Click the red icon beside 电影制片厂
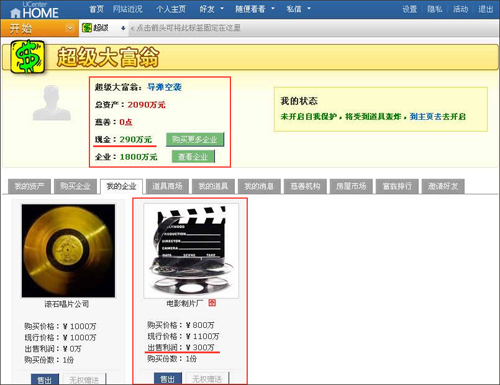The height and width of the screenshot is (385, 500). 212,303
